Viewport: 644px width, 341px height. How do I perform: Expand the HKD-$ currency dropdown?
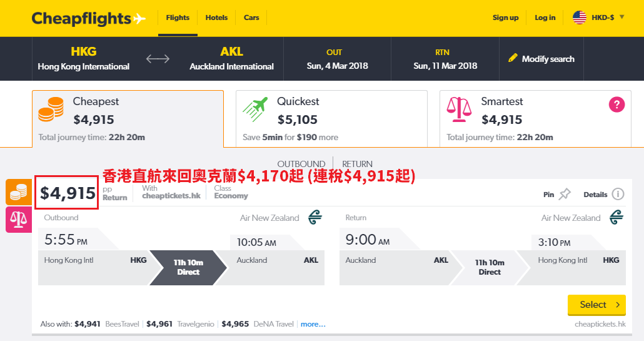click(608, 18)
